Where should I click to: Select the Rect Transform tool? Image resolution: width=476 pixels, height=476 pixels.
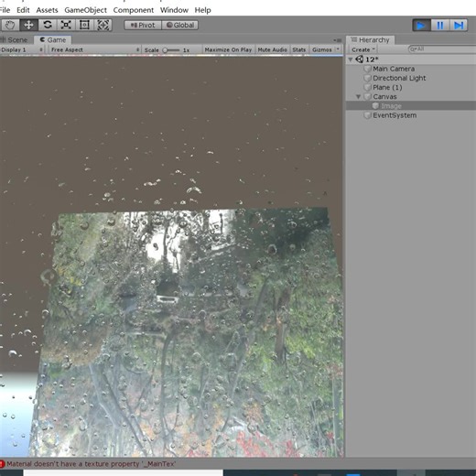point(84,25)
